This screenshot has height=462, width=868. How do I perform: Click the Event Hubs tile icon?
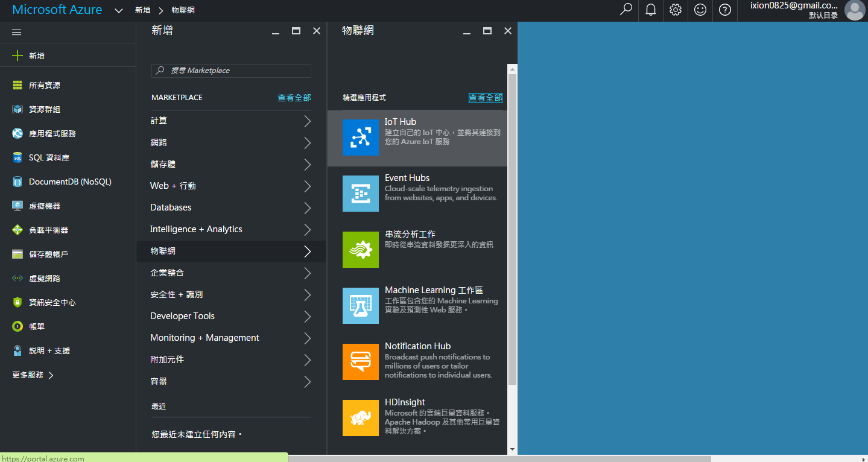[x=361, y=194]
